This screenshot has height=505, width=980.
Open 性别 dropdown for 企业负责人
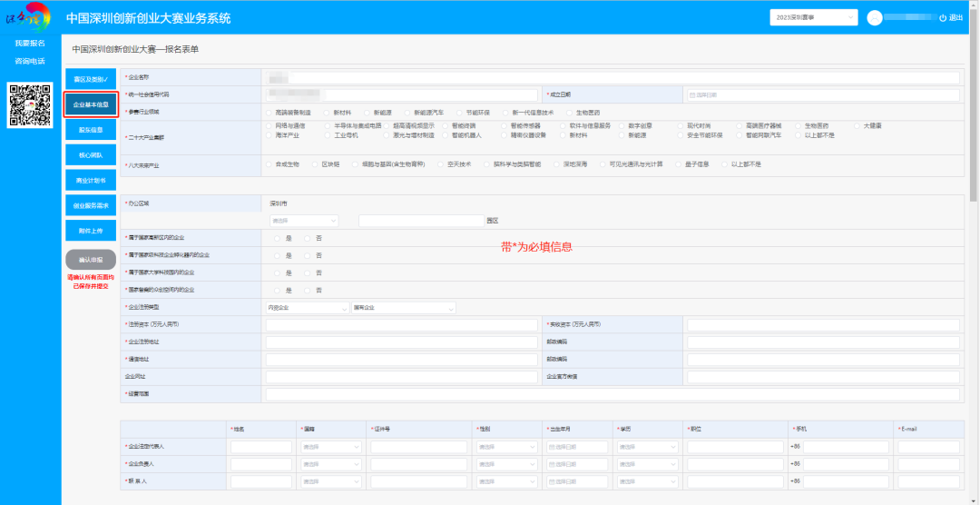pos(507,465)
